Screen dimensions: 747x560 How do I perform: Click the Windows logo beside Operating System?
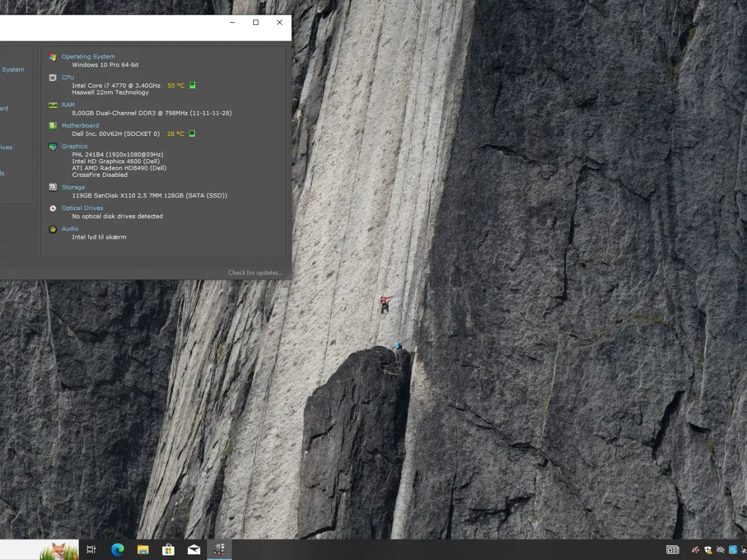(x=53, y=57)
